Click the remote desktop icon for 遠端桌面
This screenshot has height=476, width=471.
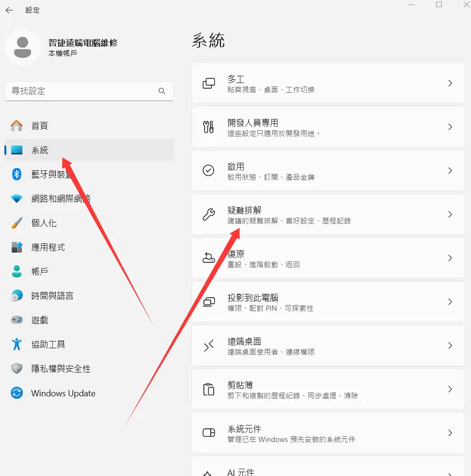tap(208, 345)
